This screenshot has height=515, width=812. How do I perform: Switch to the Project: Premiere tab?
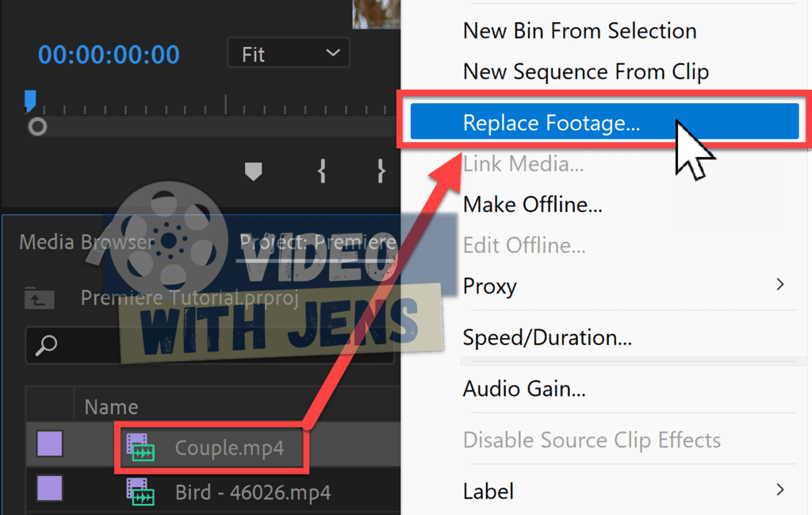pyautogui.click(x=317, y=242)
